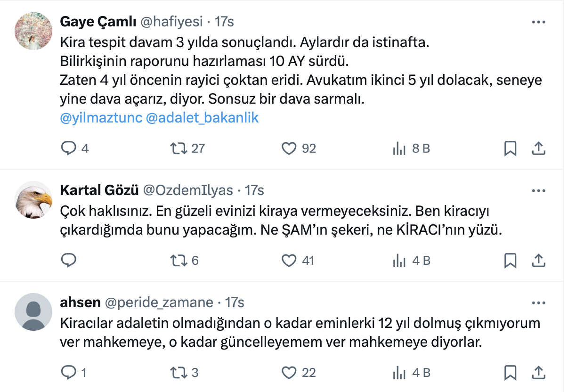Like Gaye Çamlı's tweet
This screenshot has height=392, width=568.
(288, 148)
